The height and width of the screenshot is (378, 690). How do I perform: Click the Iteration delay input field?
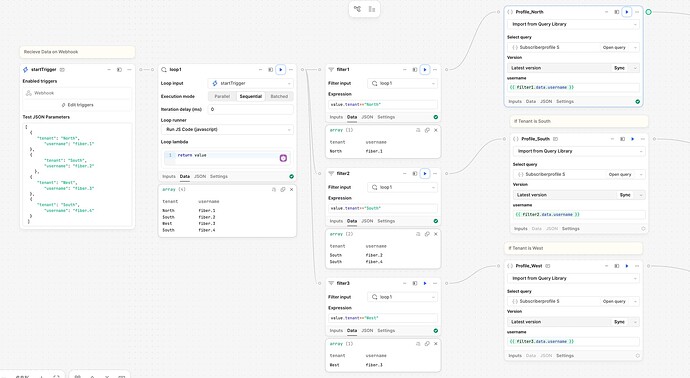pos(250,109)
